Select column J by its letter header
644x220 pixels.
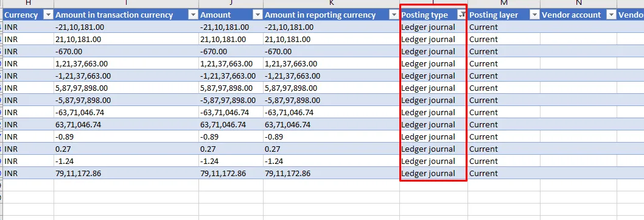pos(231,3)
